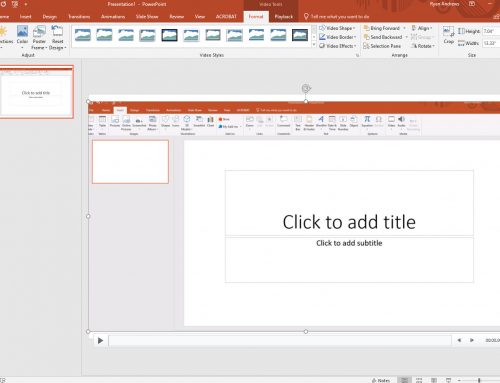Open the ACROBAT tab
500x383 pixels.
(226, 16)
